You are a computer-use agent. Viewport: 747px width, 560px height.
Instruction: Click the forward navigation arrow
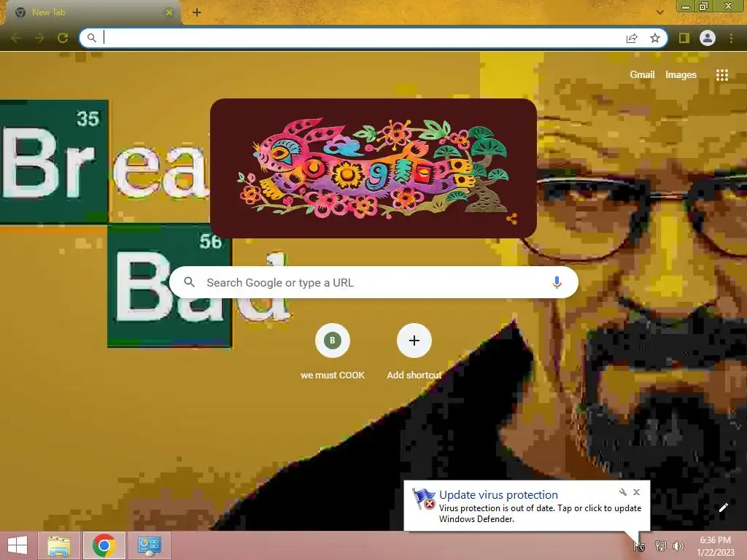coord(39,38)
